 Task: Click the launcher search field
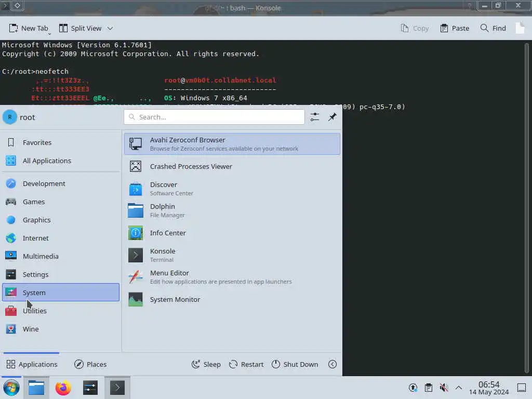tap(214, 117)
